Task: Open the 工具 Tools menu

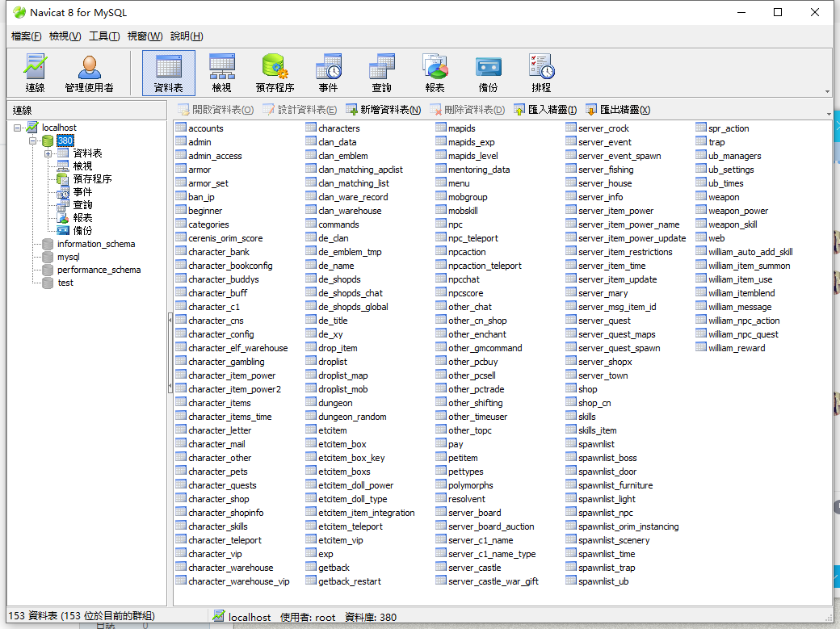Action: point(104,36)
